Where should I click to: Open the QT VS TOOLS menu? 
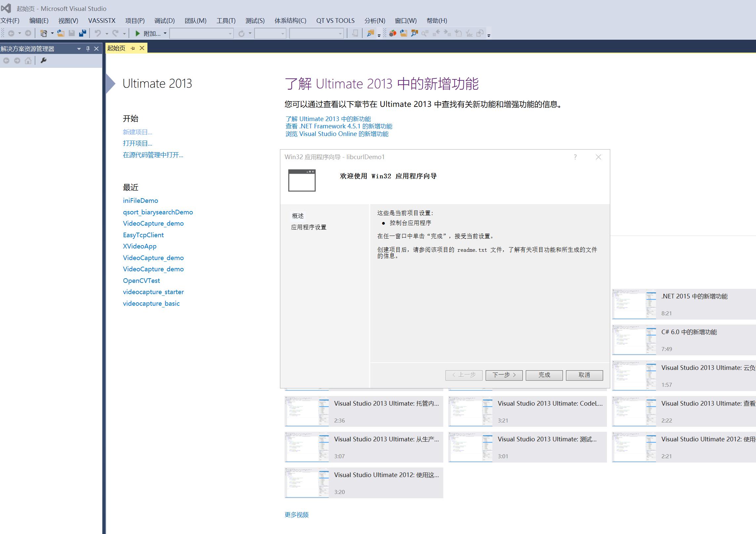click(x=335, y=21)
